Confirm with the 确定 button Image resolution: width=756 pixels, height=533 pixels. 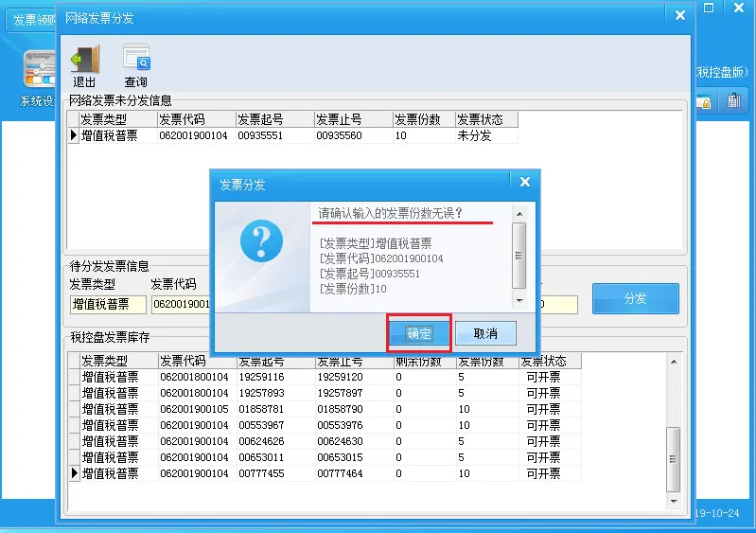click(x=418, y=333)
